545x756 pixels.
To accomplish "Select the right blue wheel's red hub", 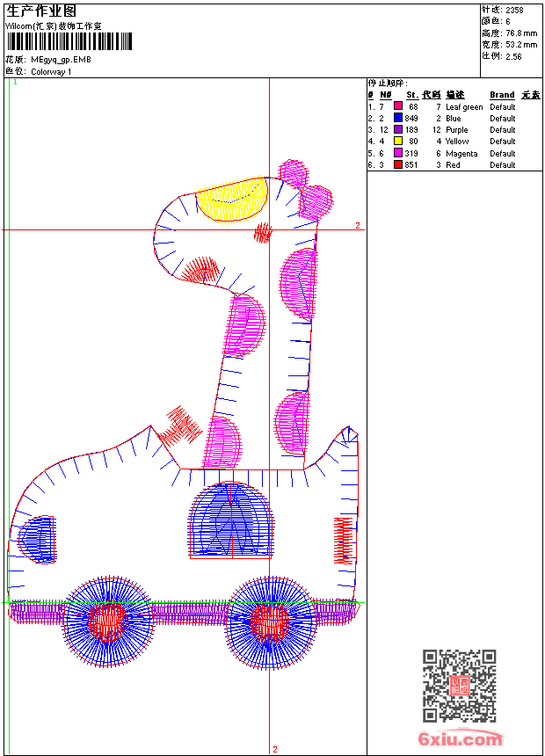I will [270, 621].
